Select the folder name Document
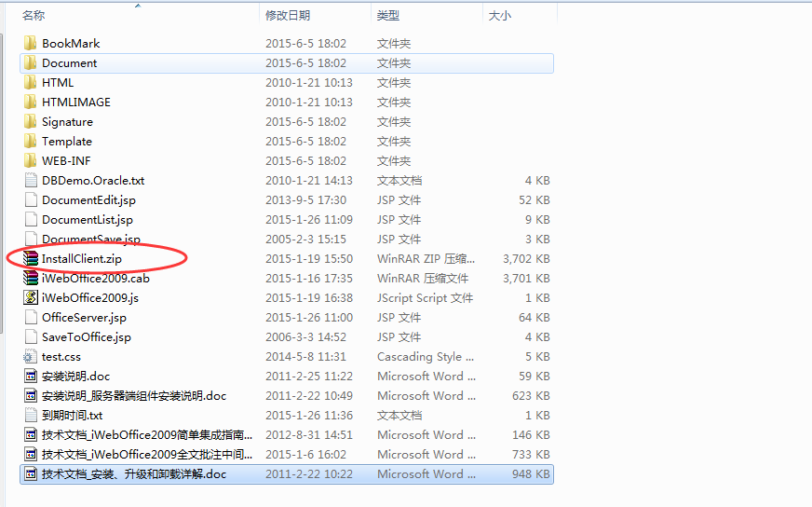This screenshot has height=507, width=812. click(70, 62)
